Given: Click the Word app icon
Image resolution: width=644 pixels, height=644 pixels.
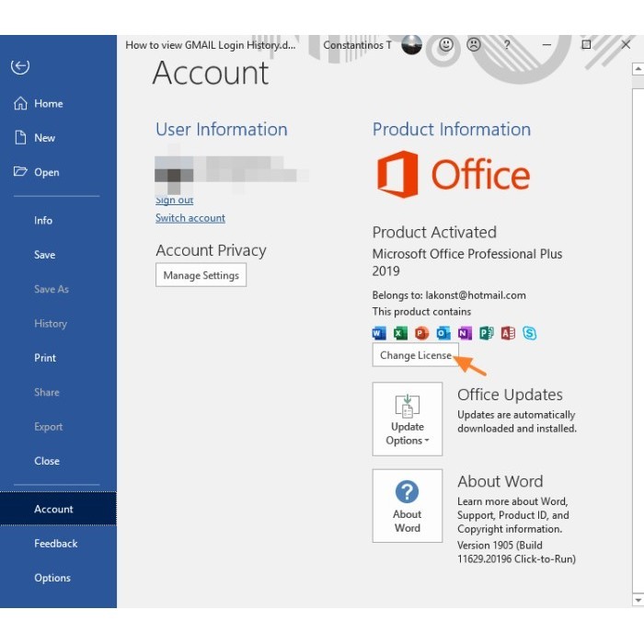Looking at the screenshot, I should tap(379, 333).
